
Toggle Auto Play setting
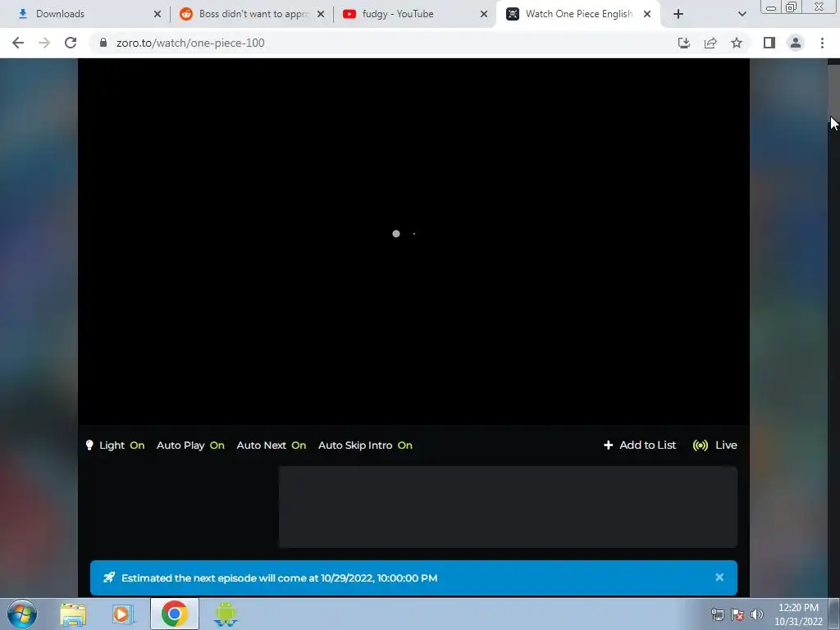(190, 445)
